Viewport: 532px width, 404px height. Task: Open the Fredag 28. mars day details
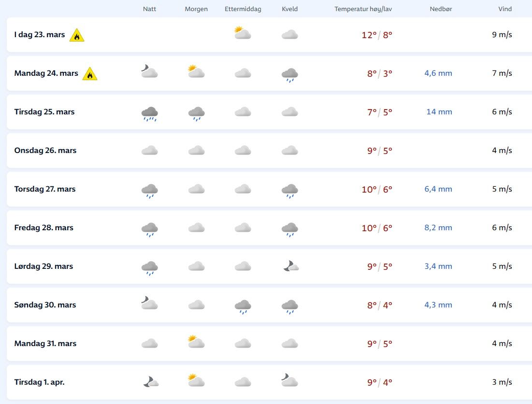(x=44, y=228)
